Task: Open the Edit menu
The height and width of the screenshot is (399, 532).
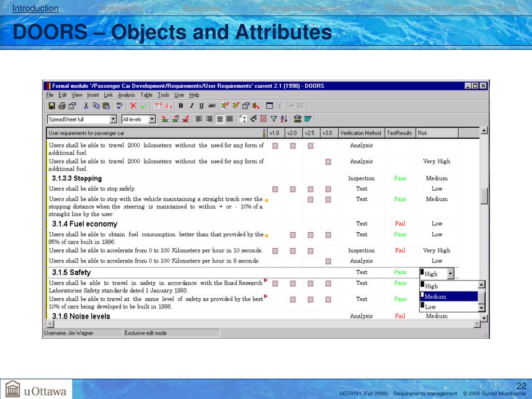Action: 62,95
